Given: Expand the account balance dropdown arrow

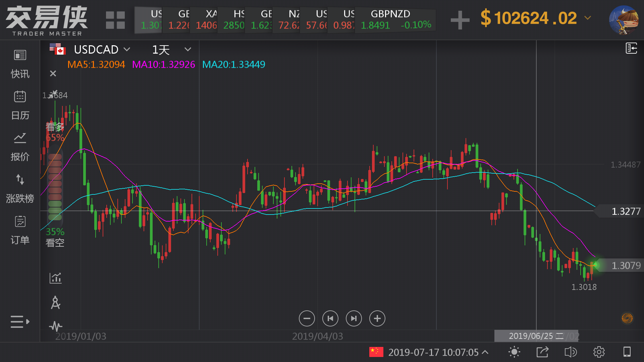Looking at the screenshot, I should click(588, 18).
